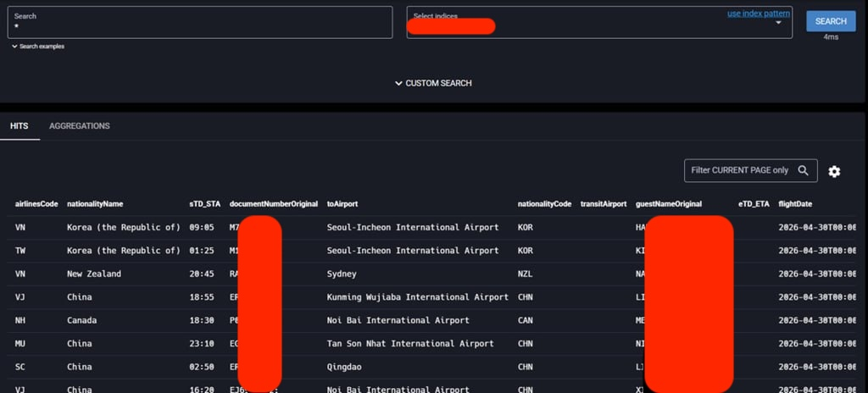868x393 pixels.
Task: Open the table settings gear icon
Action: click(x=834, y=172)
